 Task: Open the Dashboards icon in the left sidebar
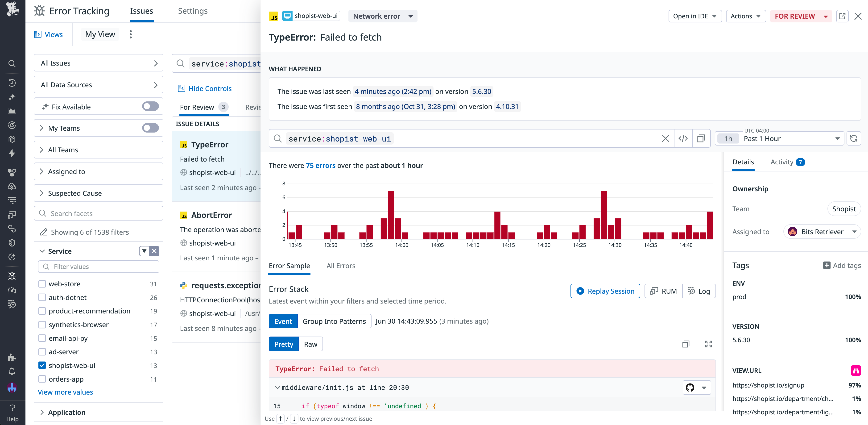(x=12, y=111)
